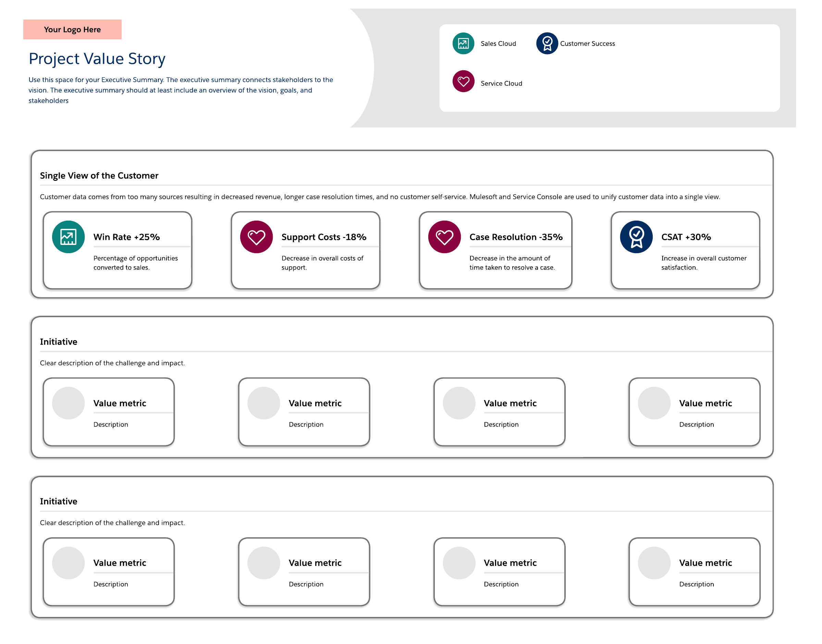Click the heart icon beside Case Resolution -35%
Image resolution: width=822 pixels, height=644 pixels.
[x=444, y=237]
